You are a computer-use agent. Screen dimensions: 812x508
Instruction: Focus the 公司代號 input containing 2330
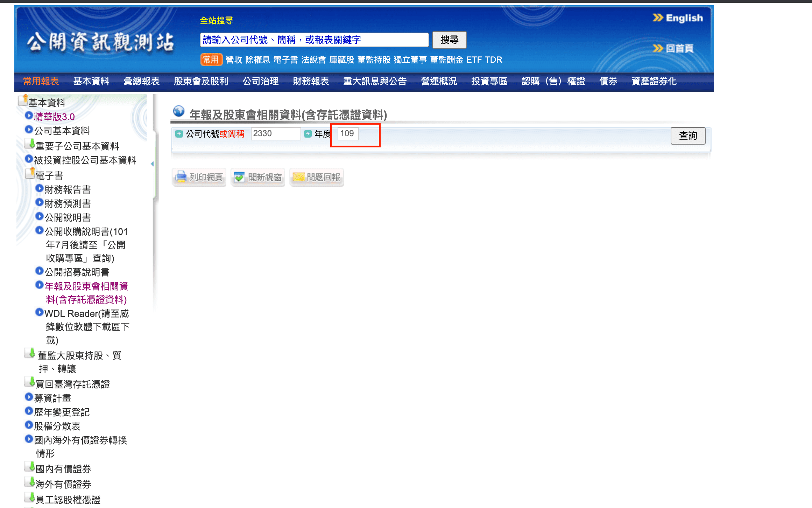tap(275, 133)
